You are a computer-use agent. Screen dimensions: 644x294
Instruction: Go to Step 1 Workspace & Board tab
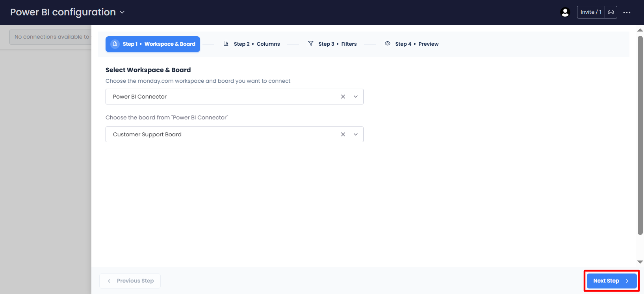pos(153,44)
